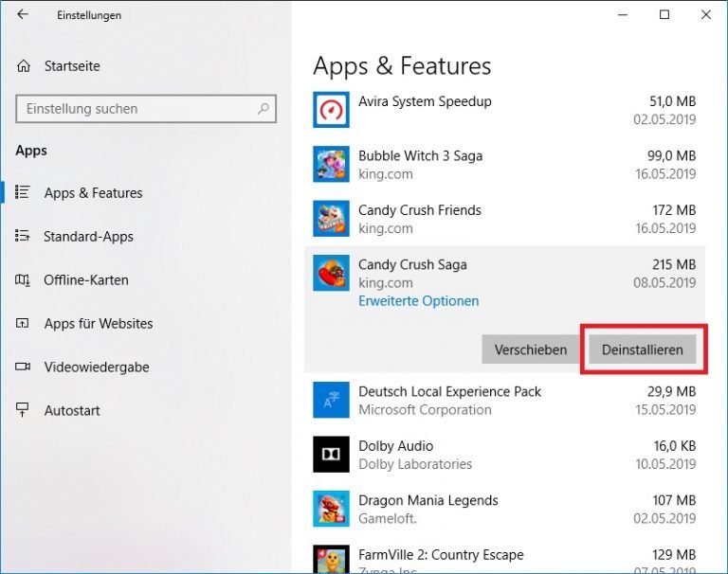Click the Bubble Witch 3 Saga icon

[331, 164]
